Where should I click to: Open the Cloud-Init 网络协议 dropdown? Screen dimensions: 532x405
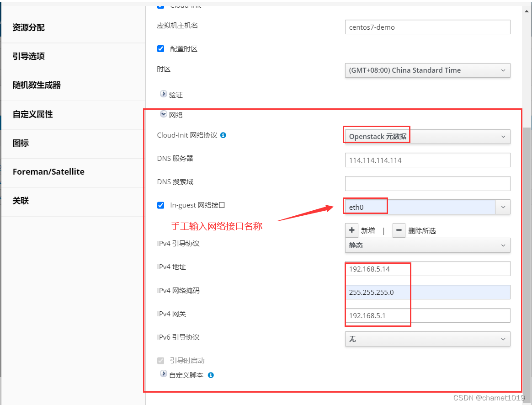click(x=427, y=136)
